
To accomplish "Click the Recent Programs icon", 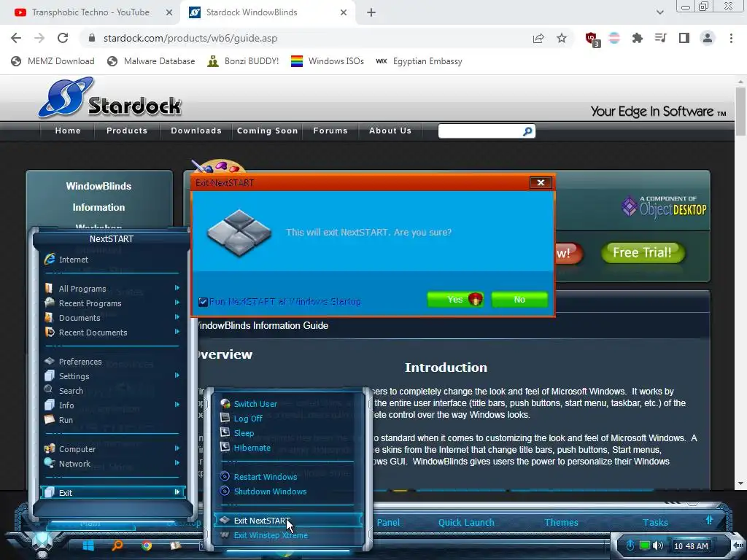I will pos(49,303).
